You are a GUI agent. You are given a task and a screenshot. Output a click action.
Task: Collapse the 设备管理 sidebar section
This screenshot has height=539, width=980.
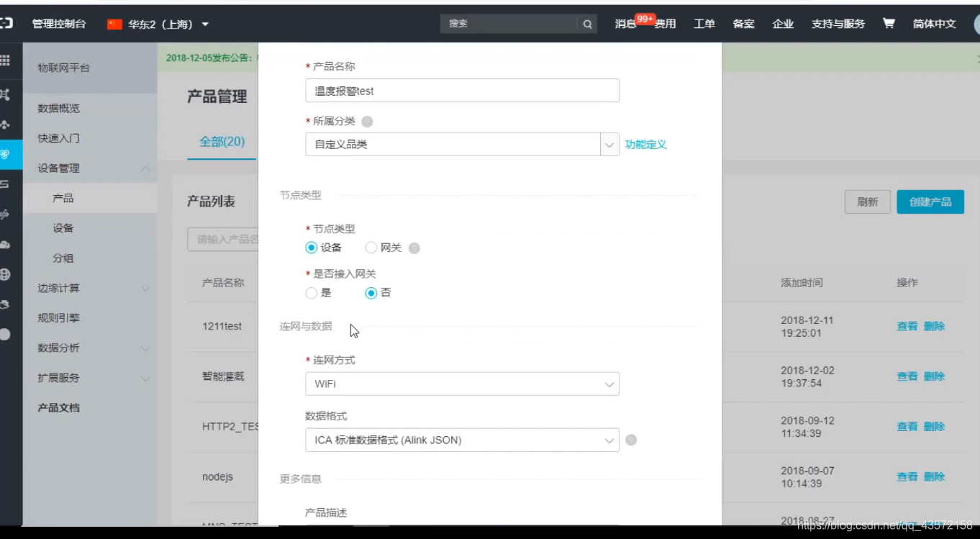pyautogui.click(x=145, y=168)
